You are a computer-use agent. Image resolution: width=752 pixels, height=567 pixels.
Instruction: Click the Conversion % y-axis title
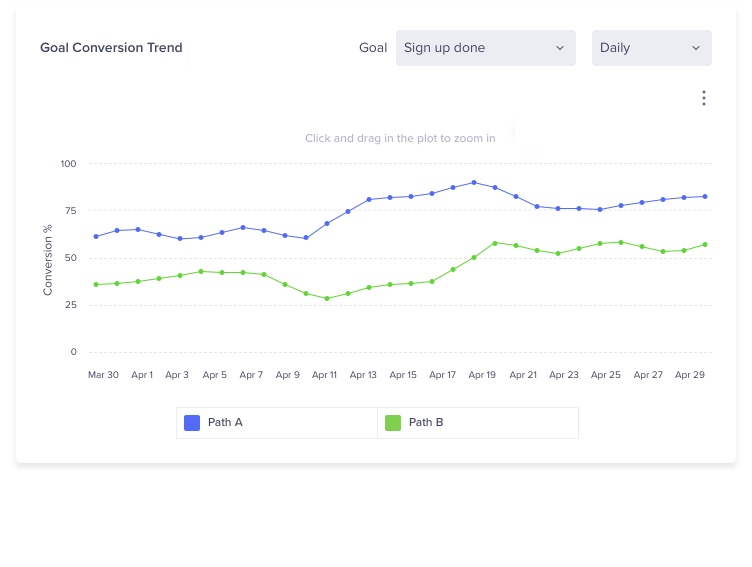click(x=48, y=259)
